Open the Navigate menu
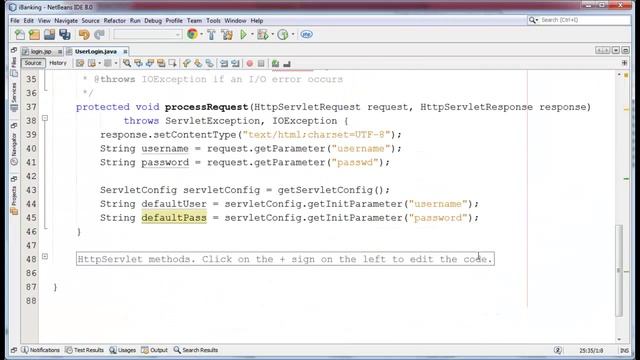This screenshot has width=640, height=360. point(66,20)
